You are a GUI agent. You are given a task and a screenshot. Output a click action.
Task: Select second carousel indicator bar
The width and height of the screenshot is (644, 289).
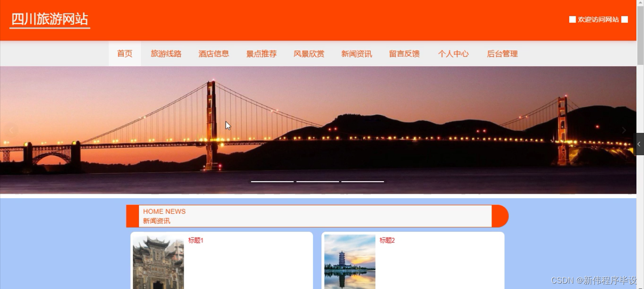point(318,182)
